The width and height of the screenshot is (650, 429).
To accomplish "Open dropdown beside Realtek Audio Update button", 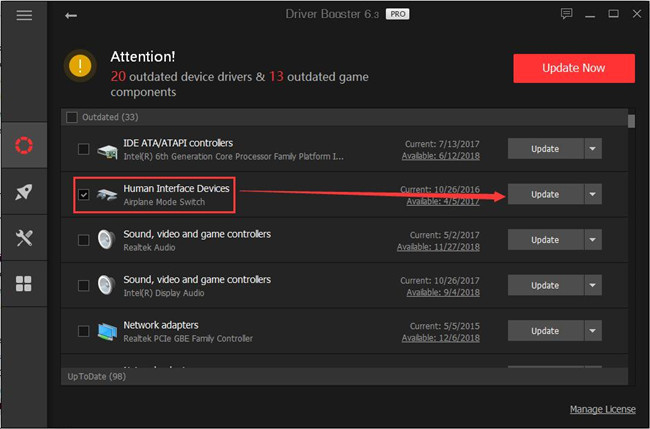I will click(593, 240).
